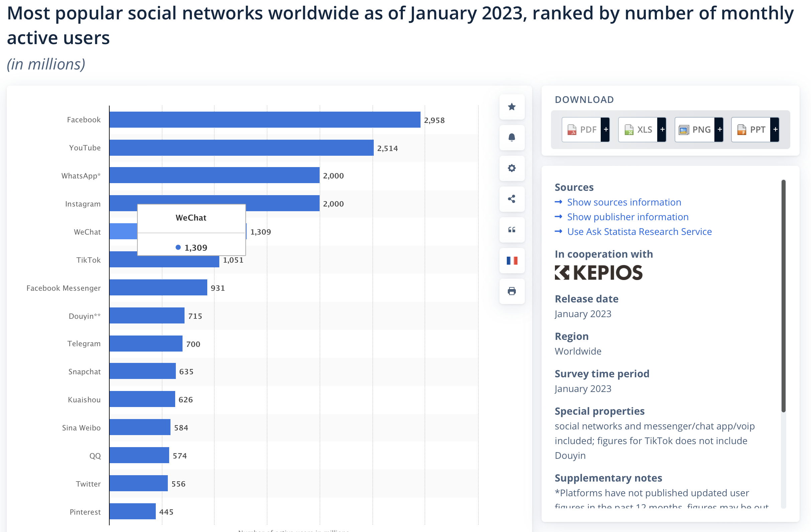The image size is (811, 532).
Task: Download chart as PDF
Action: tap(581, 129)
